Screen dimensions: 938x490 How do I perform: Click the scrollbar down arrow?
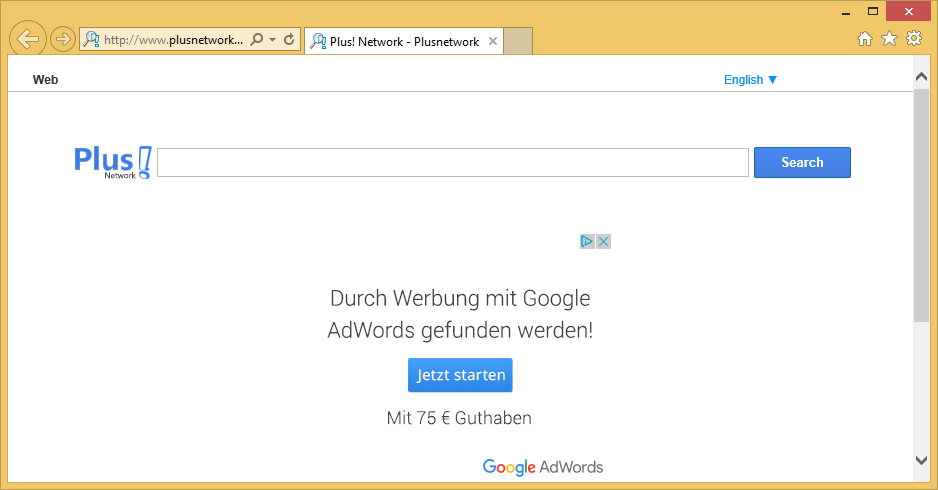921,460
